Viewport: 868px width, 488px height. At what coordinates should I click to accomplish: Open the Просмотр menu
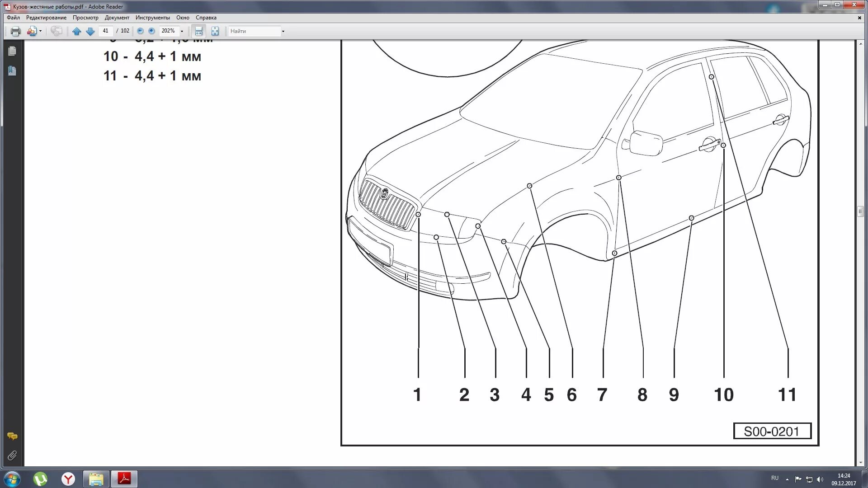(85, 18)
